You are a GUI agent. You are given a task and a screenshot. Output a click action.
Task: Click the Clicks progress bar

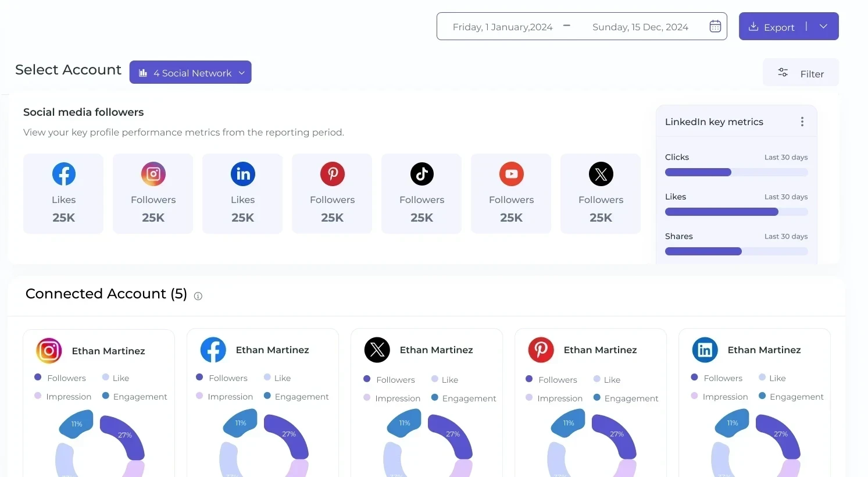click(x=736, y=172)
